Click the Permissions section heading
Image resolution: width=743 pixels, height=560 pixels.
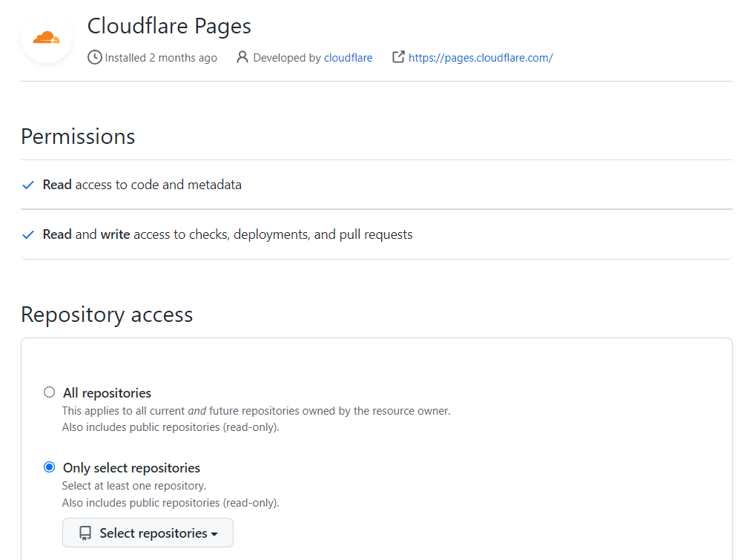click(x=78, y=136)
